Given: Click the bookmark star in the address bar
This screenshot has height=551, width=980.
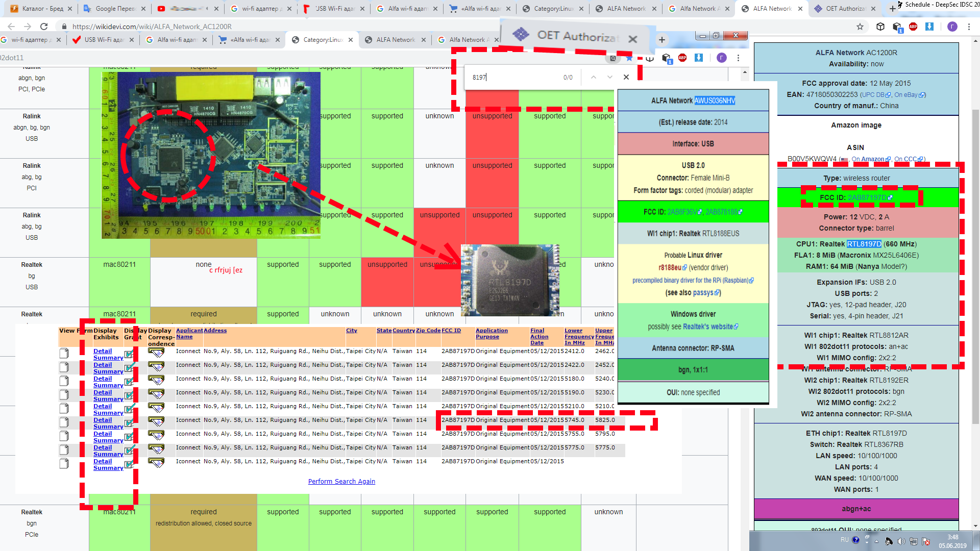Looking at the screenshot, I should (860, 27).
